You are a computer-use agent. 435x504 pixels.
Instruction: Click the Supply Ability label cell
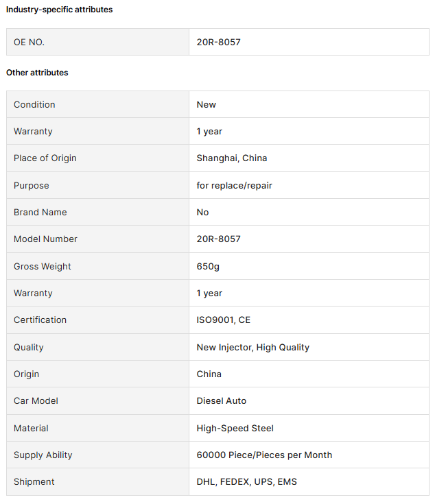[x=97, y=455]
